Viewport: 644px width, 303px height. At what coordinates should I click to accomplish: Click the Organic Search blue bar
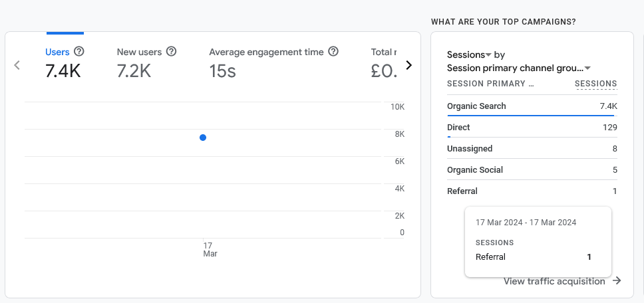pyautogui.click(x=532, y=116)
